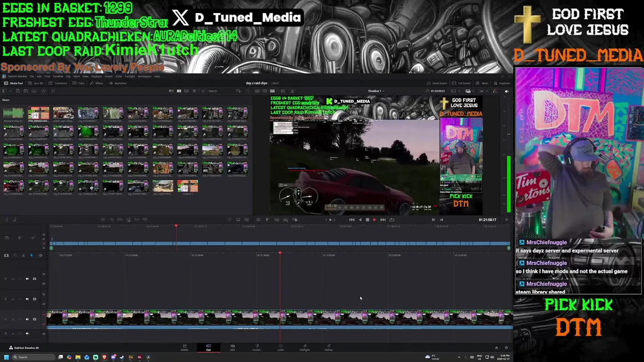Toggle the Sync Bin panel

[36, 83]
